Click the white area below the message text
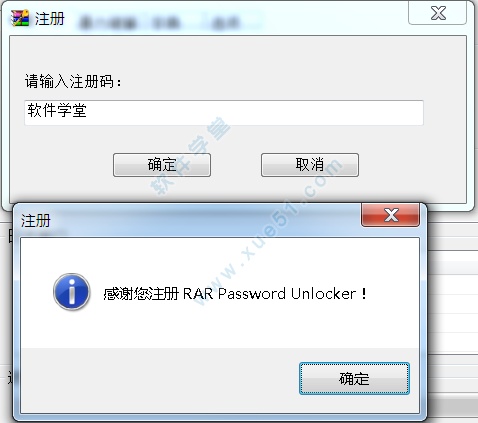Viewport: 478px width, 423px height. (220, 326)
